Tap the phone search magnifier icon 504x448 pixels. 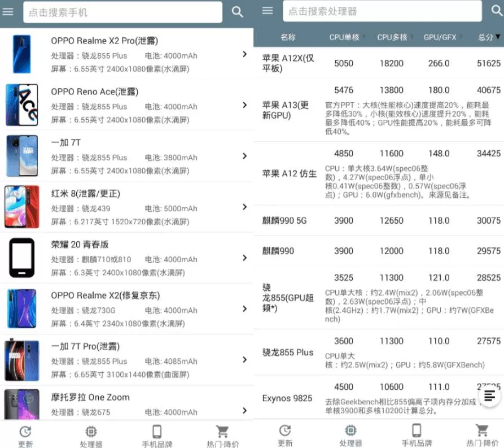click(x=237, y=11)
